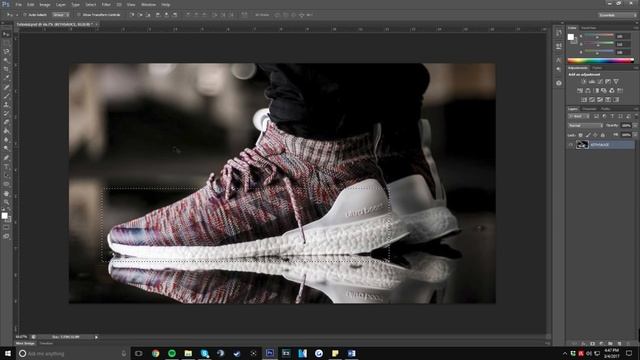Open Chrome from the taskbar
Viewport: 640px width, 360px height.
[156, 353]
